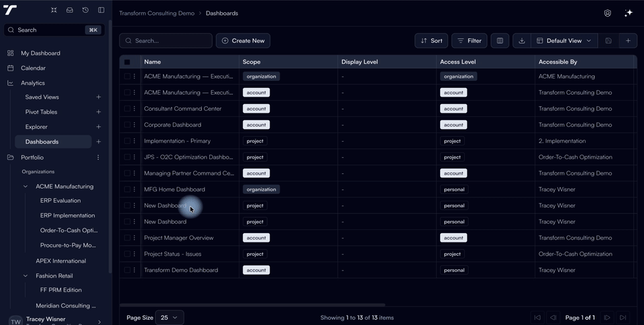Open the settings hexagon icon top right

(x=608, y=13)
